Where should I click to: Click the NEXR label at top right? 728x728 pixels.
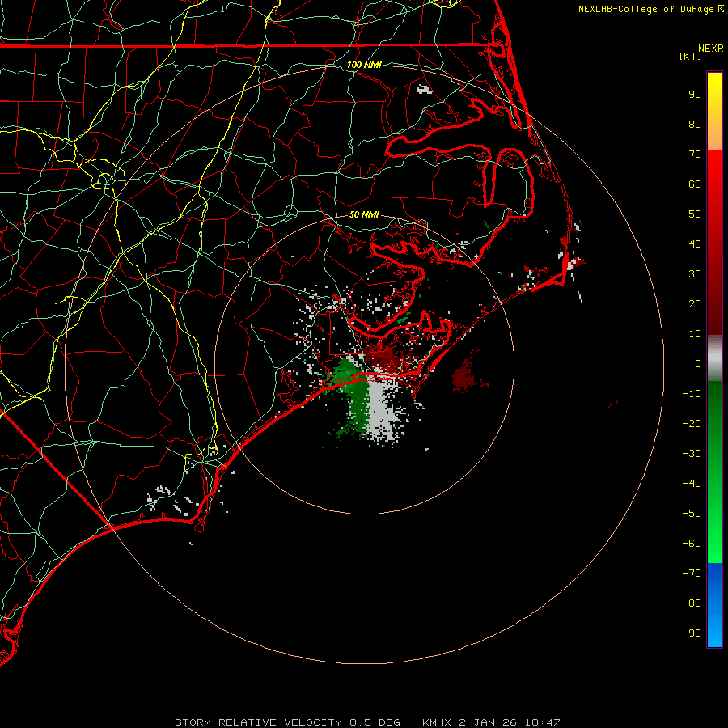710,49
